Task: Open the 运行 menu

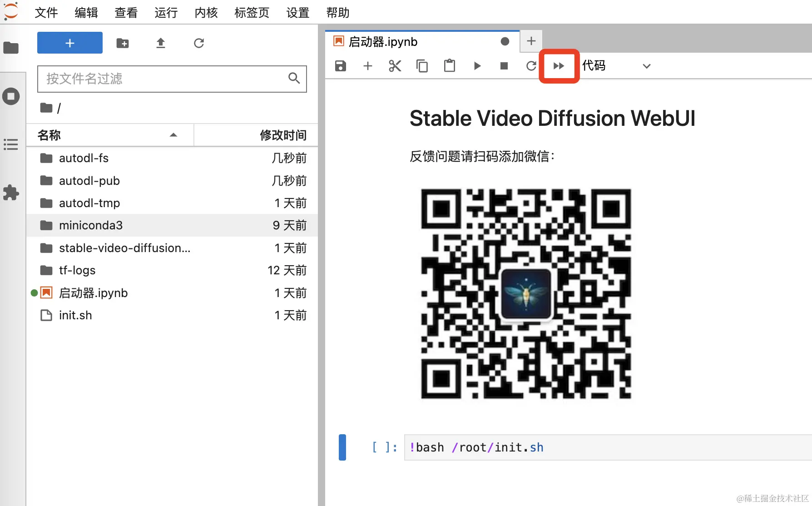Action: 166,13
